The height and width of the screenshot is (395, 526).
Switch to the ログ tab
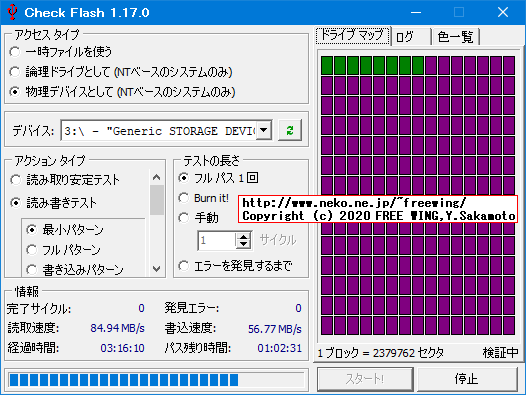(x=411, y=37)
